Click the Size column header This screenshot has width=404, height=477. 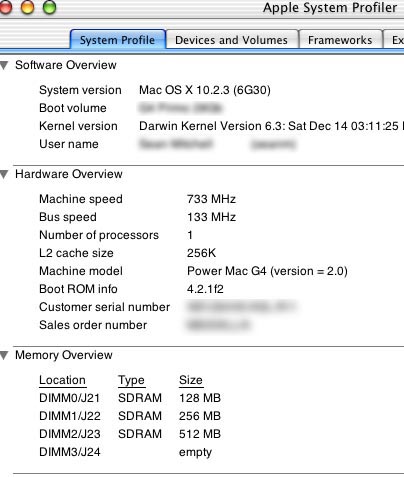tap(191, 380)
